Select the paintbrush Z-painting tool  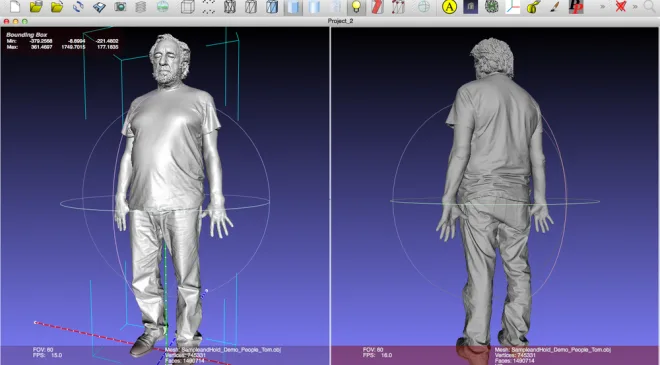coord(555,7)
